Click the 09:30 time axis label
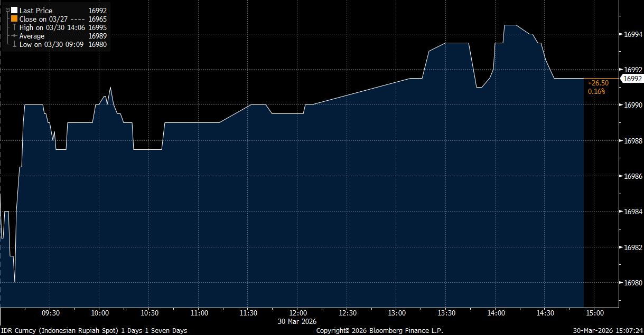 pos(50,313)
